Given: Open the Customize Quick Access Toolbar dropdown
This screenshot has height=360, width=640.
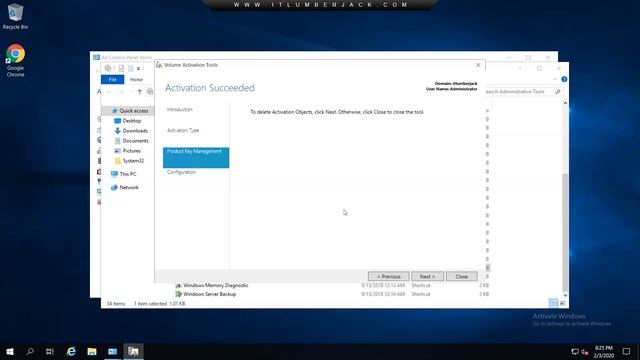Looking at the screenshot, I should coord(138,69).
